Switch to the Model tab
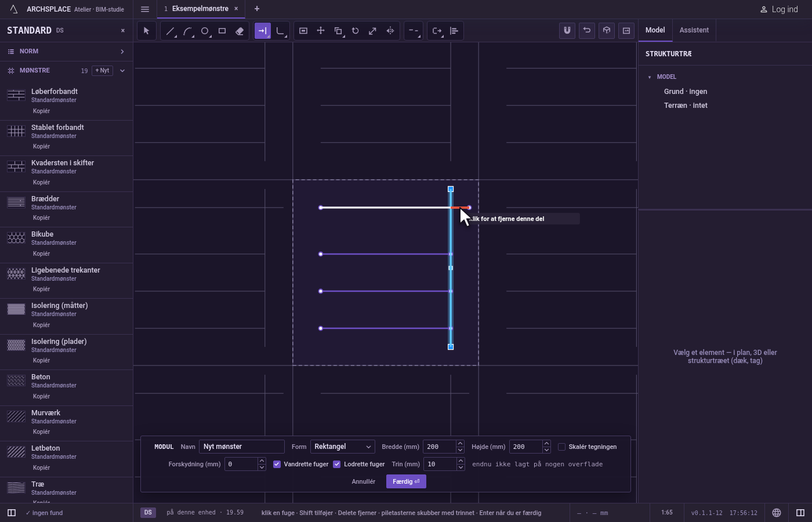The image size is (812, 522). pyautogui.click(x=655, y=30)
